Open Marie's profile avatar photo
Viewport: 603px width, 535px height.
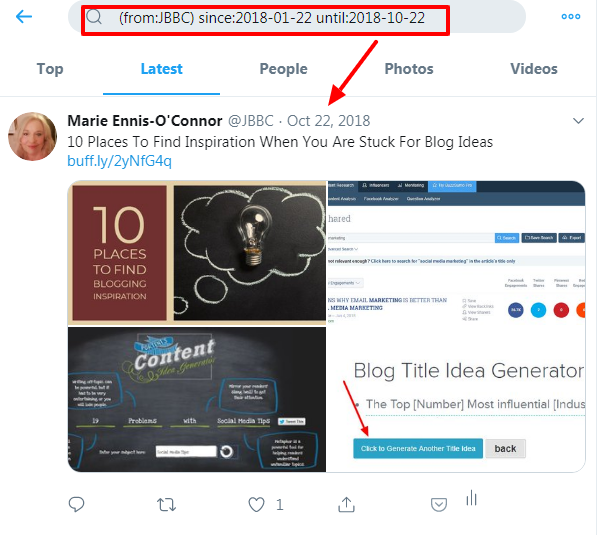(x=33, y=136)
